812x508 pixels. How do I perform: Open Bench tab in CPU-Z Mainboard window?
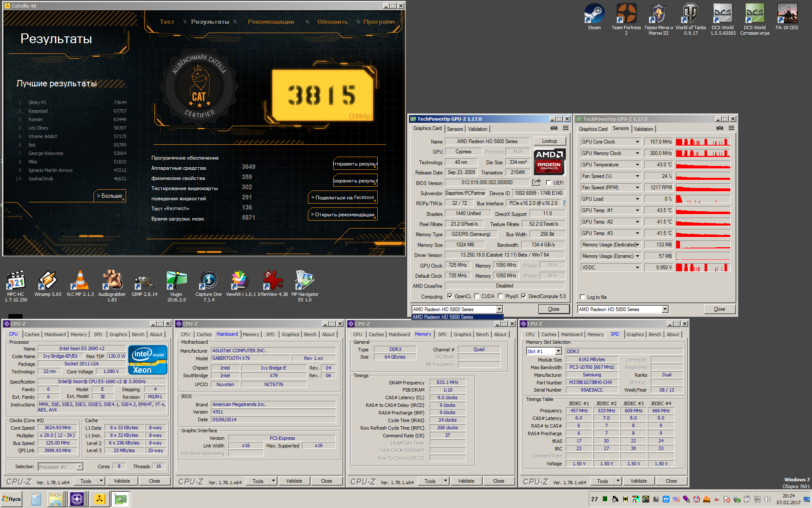point(310,334)
